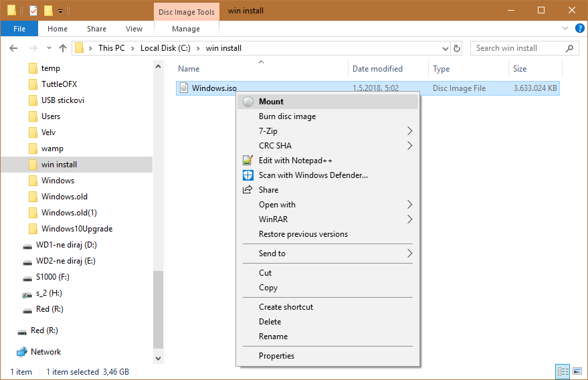Choose Restore previous versions
588x380 pixels.
328,234
